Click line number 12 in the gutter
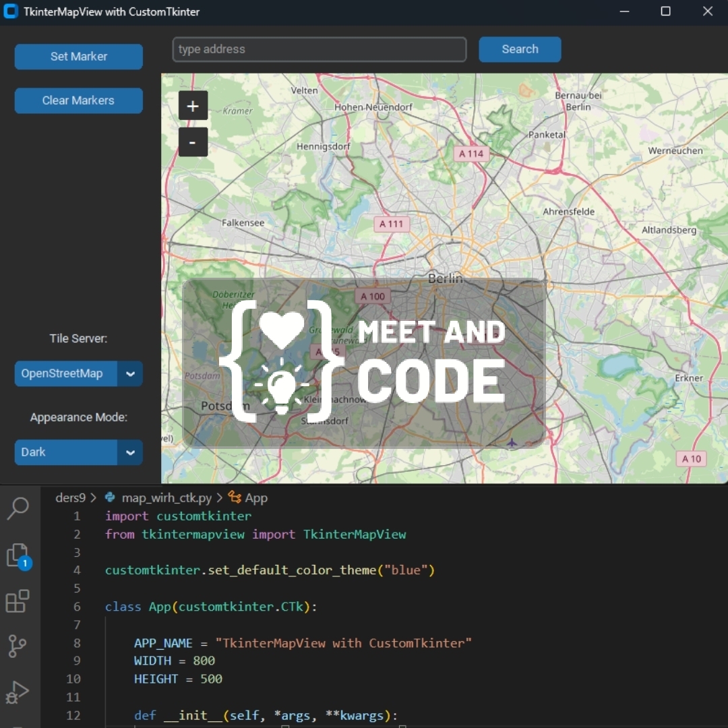Image resolution: width=728 pixels, height=728 pixels. tap(73, 715)
